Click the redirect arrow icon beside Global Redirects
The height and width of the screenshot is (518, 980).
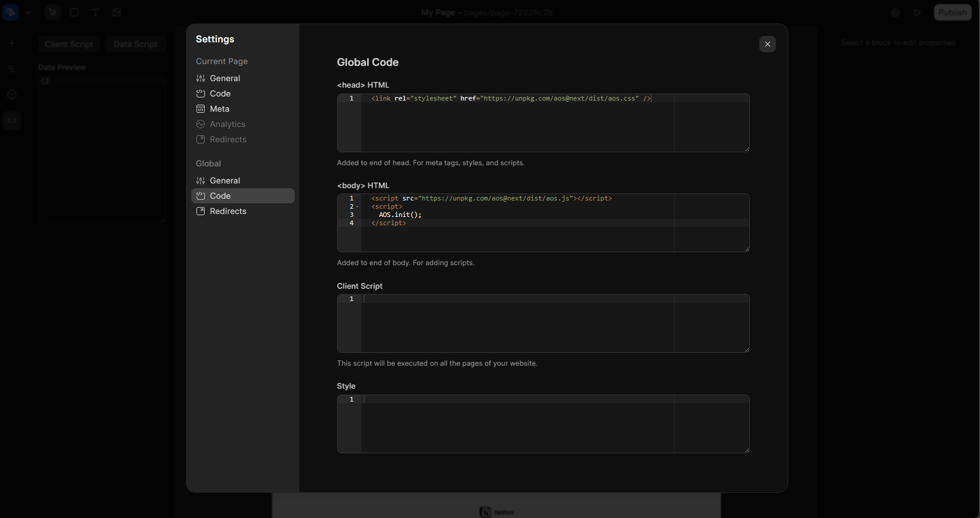coord(201,211)
